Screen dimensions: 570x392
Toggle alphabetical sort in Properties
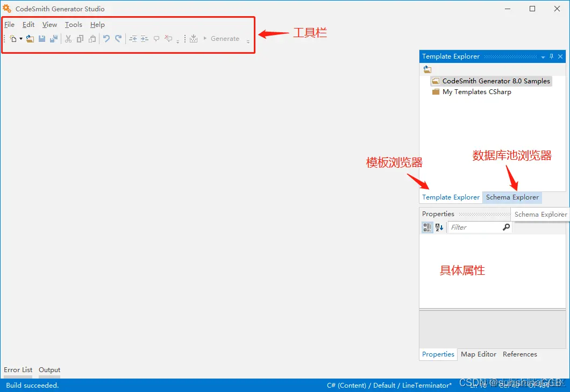click(x=439, y=227)
